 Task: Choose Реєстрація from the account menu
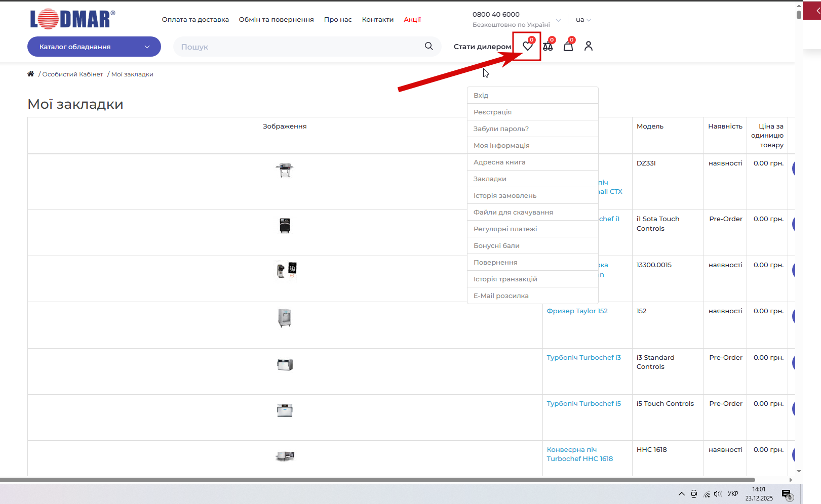[533, 112]
